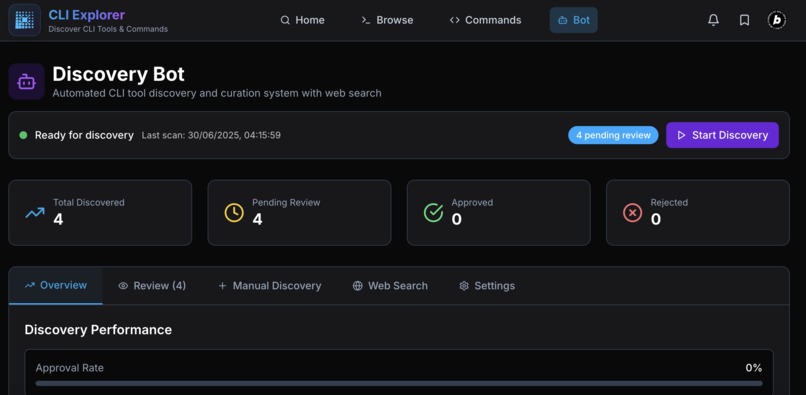Click the Pending Review card

(x=299, y=212)
